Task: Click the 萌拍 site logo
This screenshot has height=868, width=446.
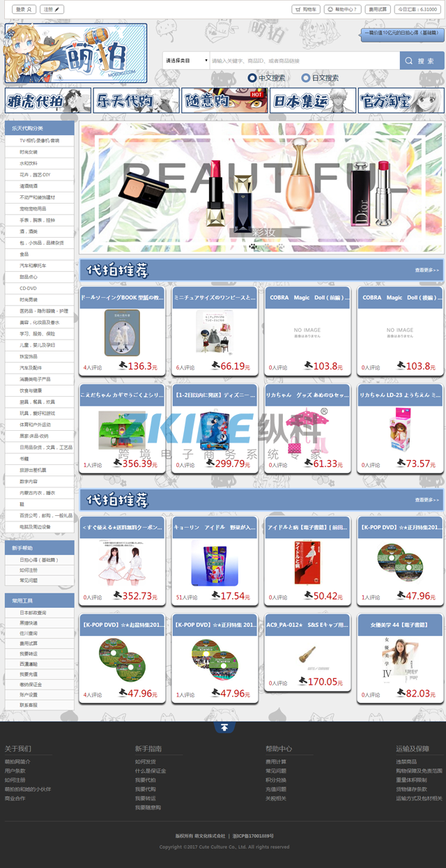Action: pos(76,54)
